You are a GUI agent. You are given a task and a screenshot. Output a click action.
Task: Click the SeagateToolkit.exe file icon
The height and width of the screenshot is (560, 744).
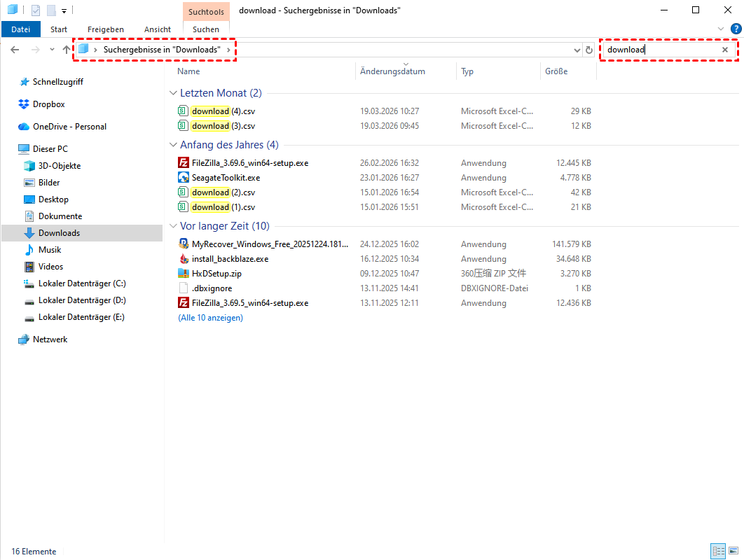click(184, 178)
